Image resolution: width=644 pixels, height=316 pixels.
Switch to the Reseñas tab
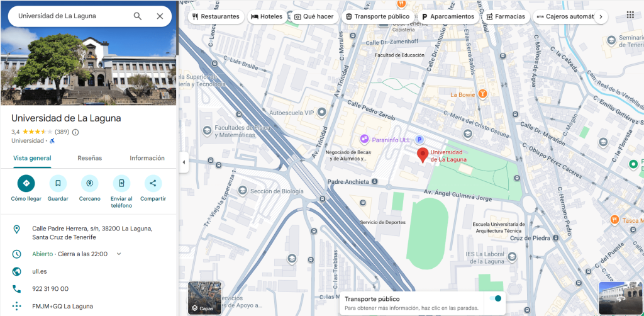[x=89, y=158]
